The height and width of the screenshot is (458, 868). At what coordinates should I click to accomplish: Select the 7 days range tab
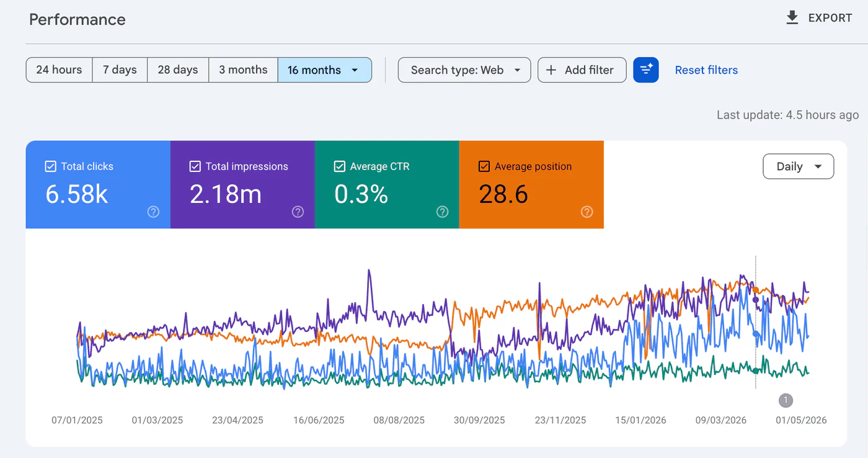[x=120, y=70]
